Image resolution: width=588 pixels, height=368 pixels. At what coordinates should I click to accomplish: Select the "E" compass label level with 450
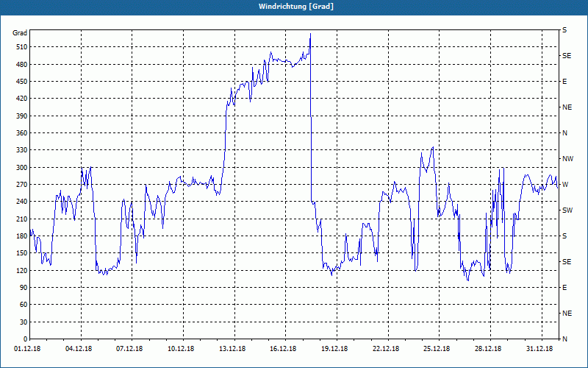coord(564,82)
